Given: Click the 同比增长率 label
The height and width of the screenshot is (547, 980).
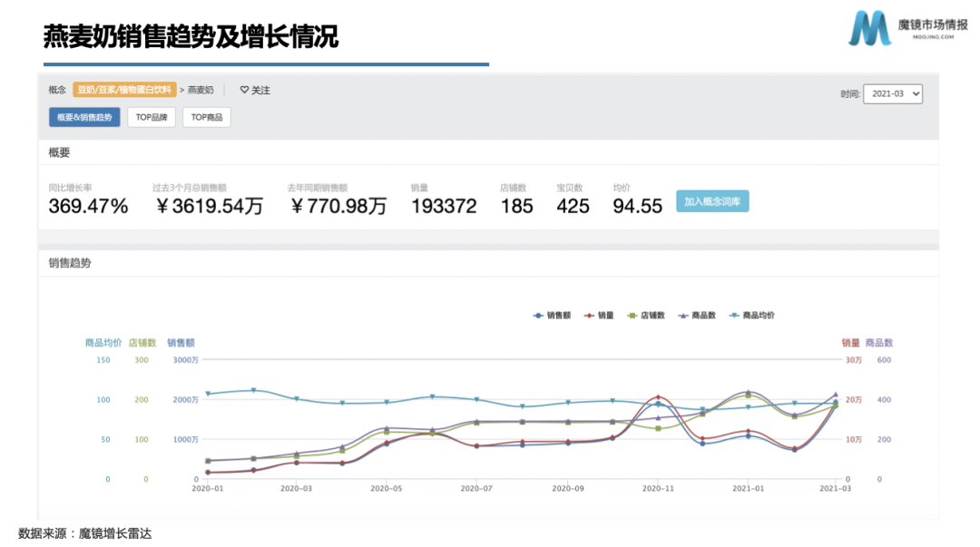Looking at the screenshot, I should pyautogui.click(x=70, y=188).
